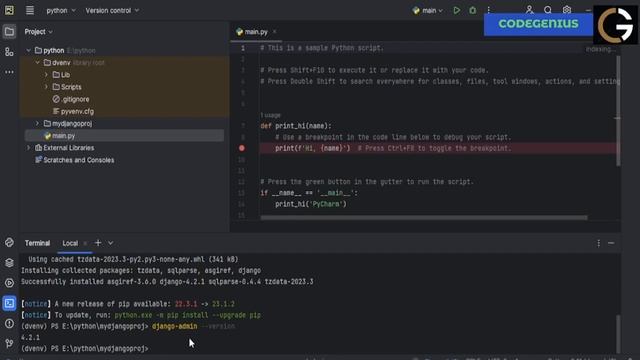Collapse the dvenv folder

37,63
